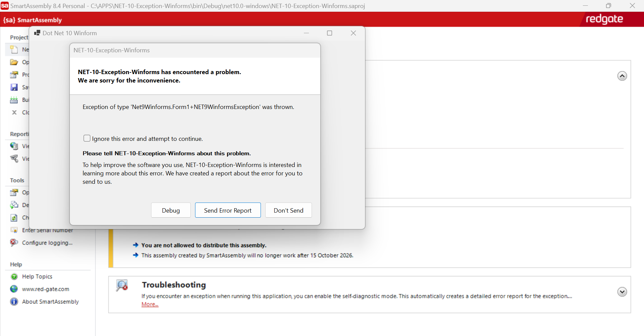Click the Check for updates icon

14,218
